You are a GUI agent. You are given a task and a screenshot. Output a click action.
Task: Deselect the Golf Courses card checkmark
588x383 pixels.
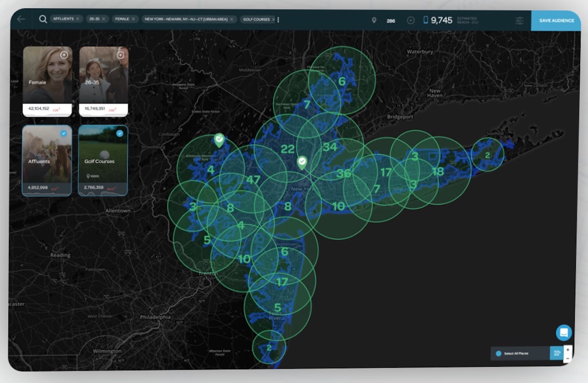click(x=119, y=133)
